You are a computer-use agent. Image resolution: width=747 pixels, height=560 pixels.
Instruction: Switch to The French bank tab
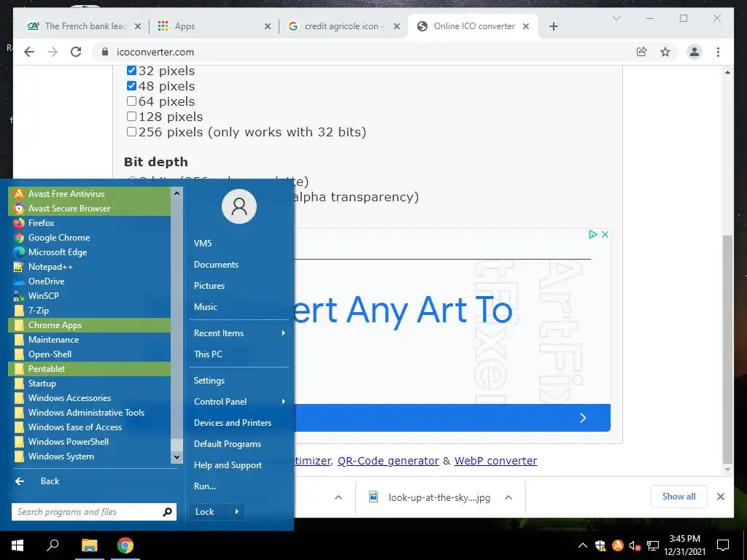coord(85,26)
